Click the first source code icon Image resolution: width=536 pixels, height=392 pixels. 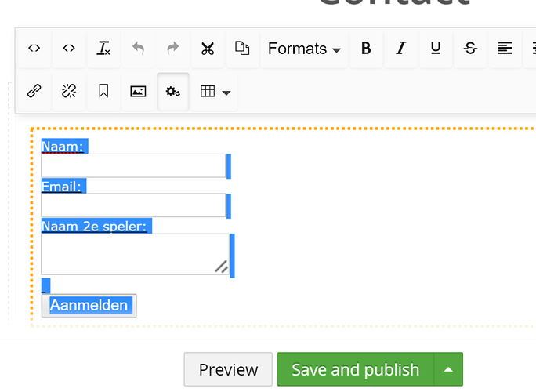pos(34,49)
